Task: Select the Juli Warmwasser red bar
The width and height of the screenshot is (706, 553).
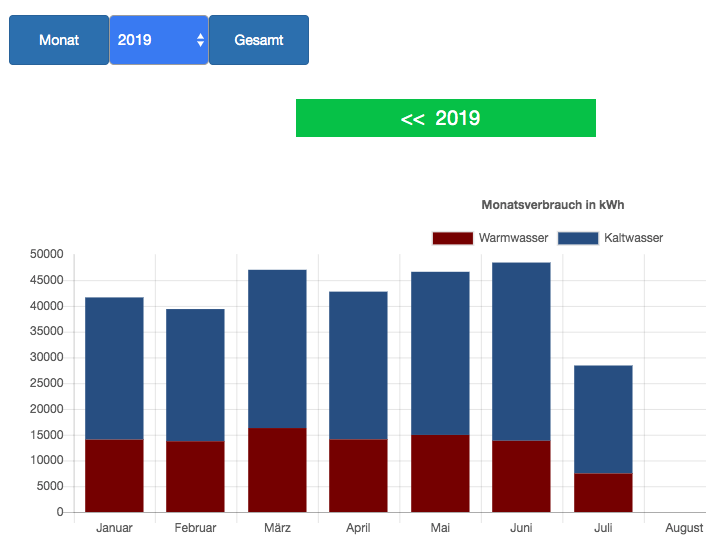Action: pyautogui.click(x=603, y=493)
